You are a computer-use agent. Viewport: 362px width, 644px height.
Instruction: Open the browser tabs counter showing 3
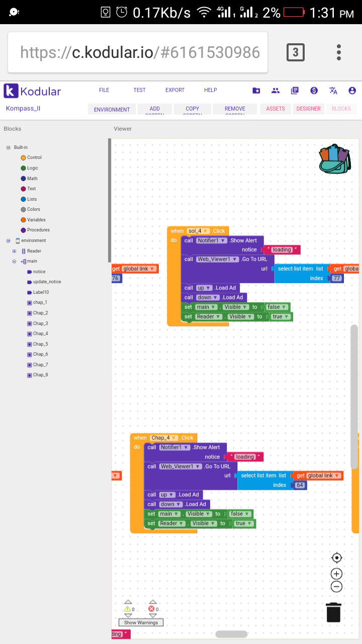pyautogui.click(x=296, y=52)
